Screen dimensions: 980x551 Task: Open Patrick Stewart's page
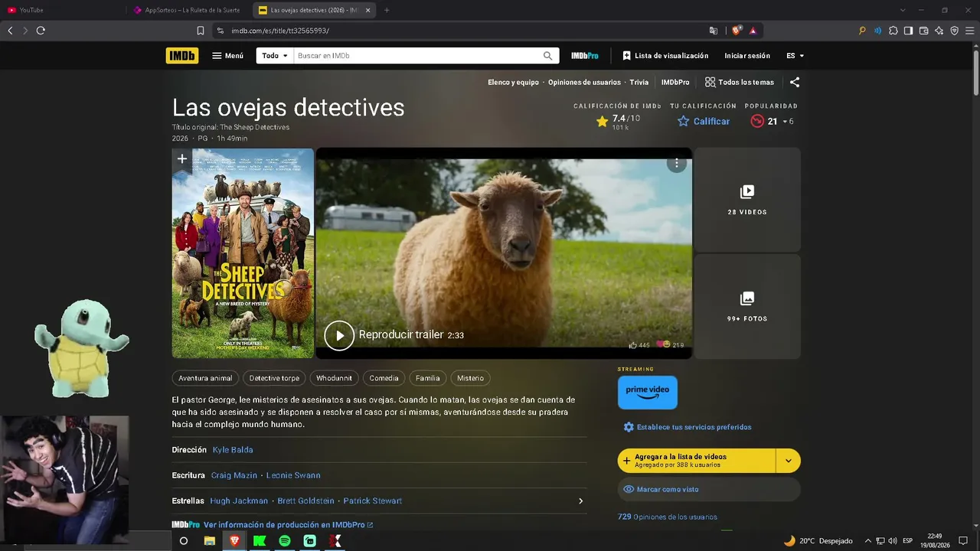point(372,501)
